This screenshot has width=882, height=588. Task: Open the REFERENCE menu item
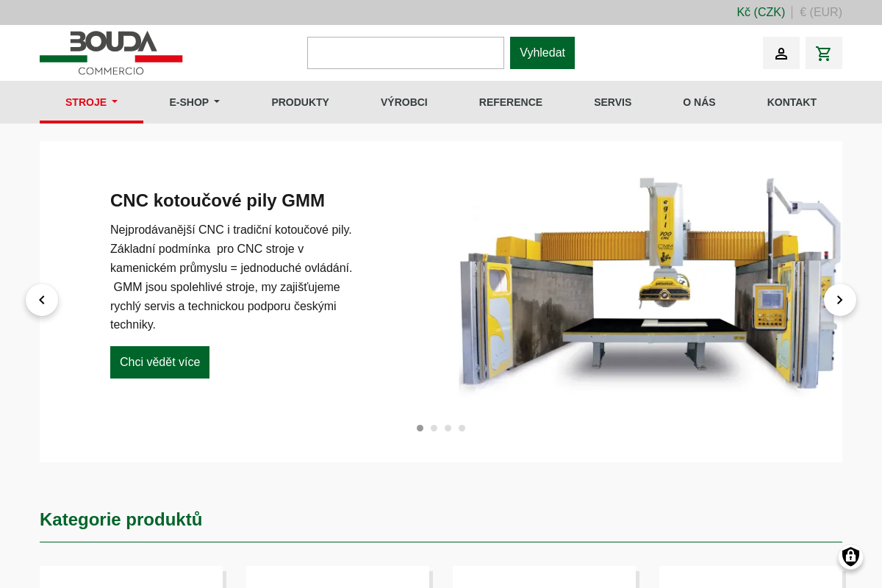click(511, 102)
